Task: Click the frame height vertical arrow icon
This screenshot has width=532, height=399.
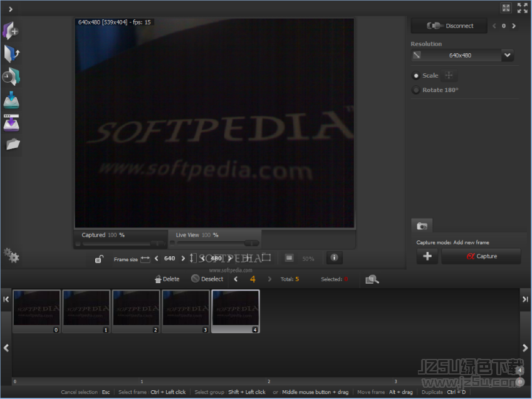Action: (x=192, y=258)
